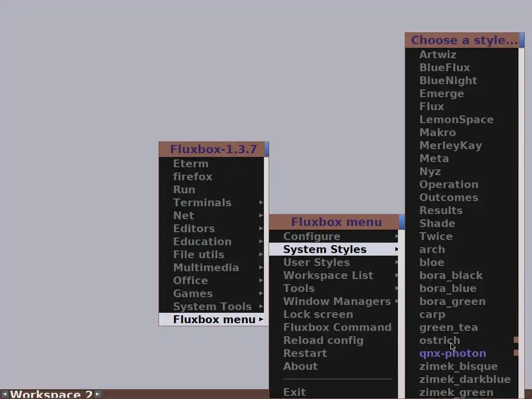The width and height of the screenshot is (532, 399).
Task: Expand the Terminals submenu
Action: [x=211, y=203]
